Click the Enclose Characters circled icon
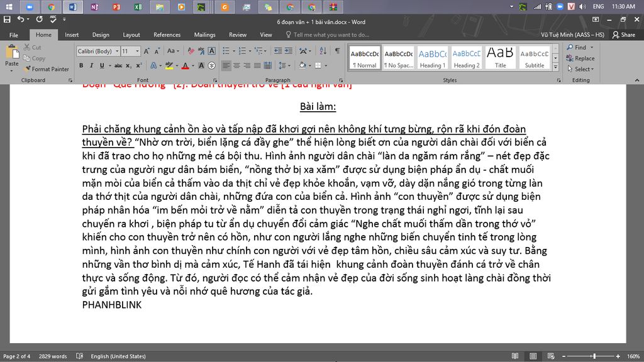The height and width of the screenshot is (362, 644). 211,65
